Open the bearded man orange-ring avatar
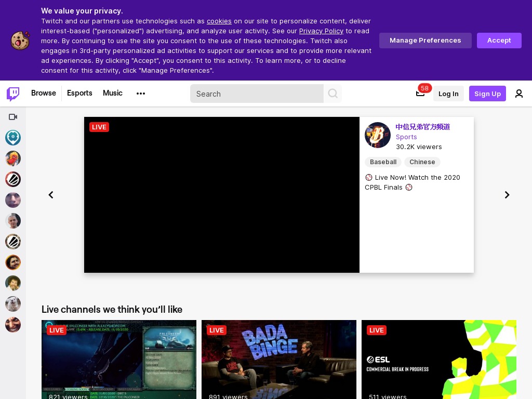Viewport: 532px width, 399px height. [13, 262]
